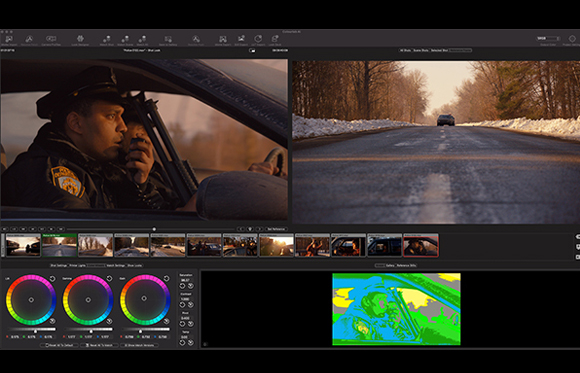The width and height of the screenshot is (580, 373).
Task: Click the Contrast value field
Action: pos(185,299)
